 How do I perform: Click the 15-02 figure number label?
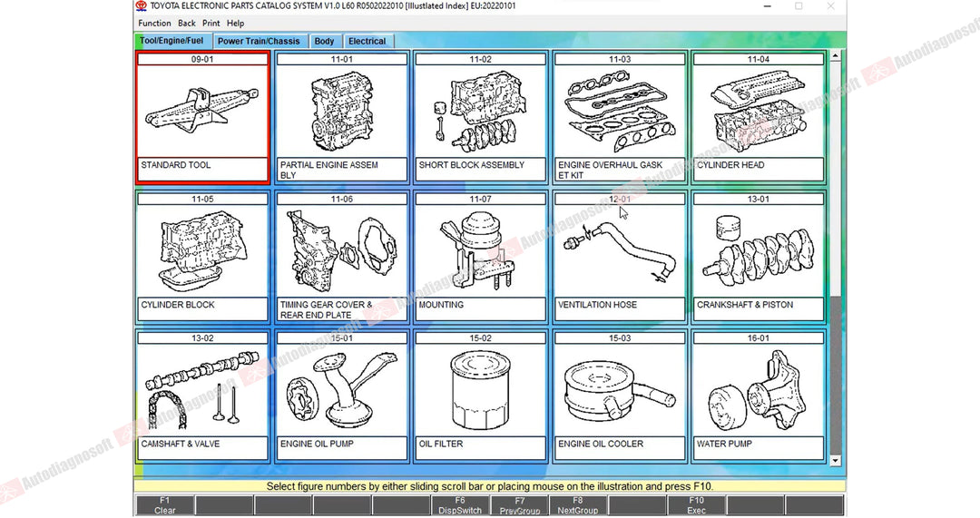(480, 338)
